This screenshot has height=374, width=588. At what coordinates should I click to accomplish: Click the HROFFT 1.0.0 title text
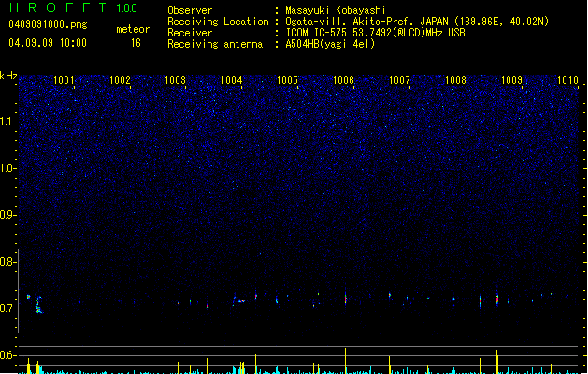coord(74,7)
